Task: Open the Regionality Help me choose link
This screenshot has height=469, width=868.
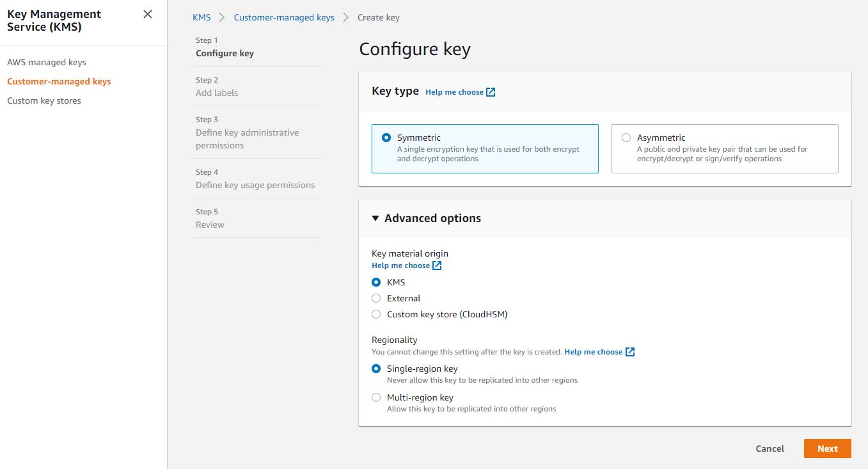Action: (593, 351)
